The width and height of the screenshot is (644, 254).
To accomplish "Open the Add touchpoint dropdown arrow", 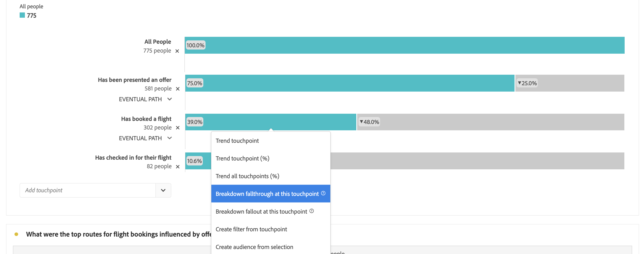I will point(163,190).
